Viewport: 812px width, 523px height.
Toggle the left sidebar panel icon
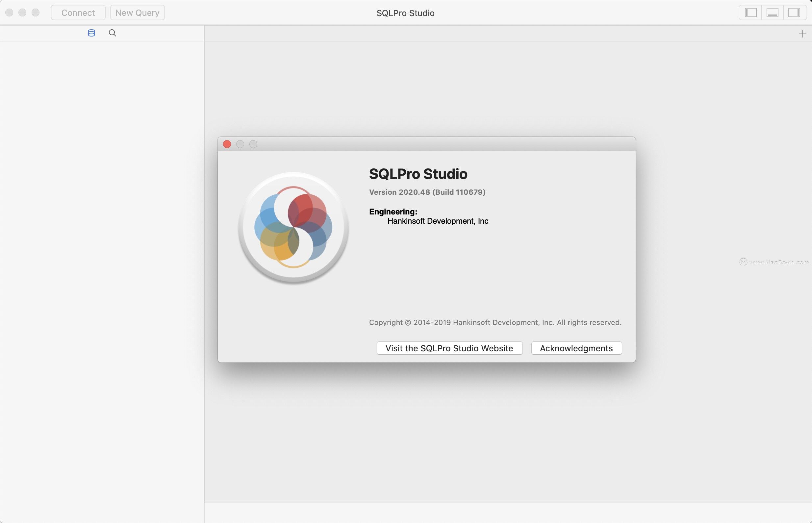click(750, 12)
